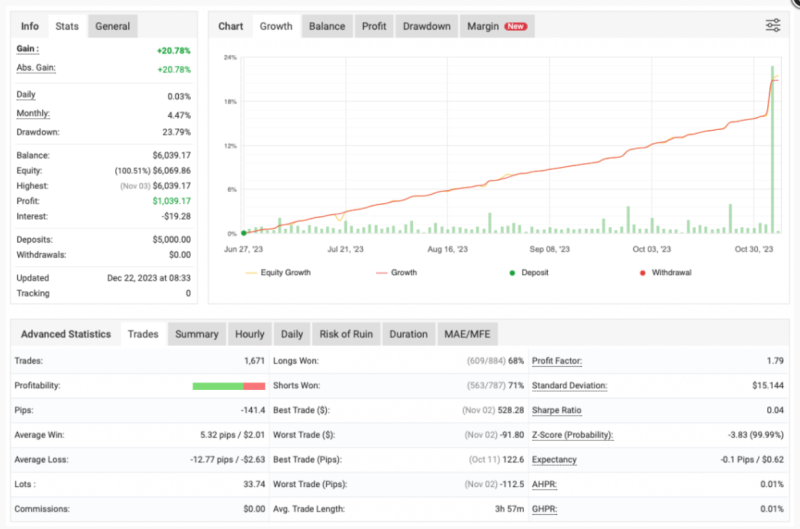The image size is (800, 529).
Task: Click the green profitability bar
Action: pyautogui.click(x=218, y=385)
